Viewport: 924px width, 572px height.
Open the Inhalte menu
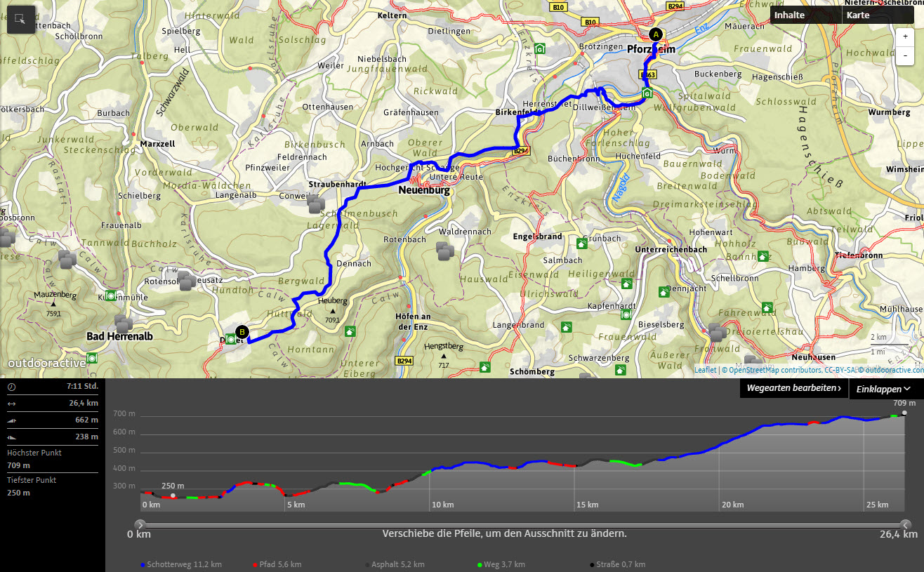click(805, 15)
